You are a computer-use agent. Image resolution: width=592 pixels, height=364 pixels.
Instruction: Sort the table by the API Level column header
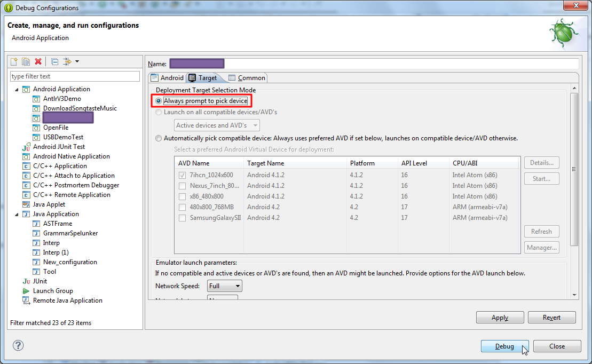424,163
